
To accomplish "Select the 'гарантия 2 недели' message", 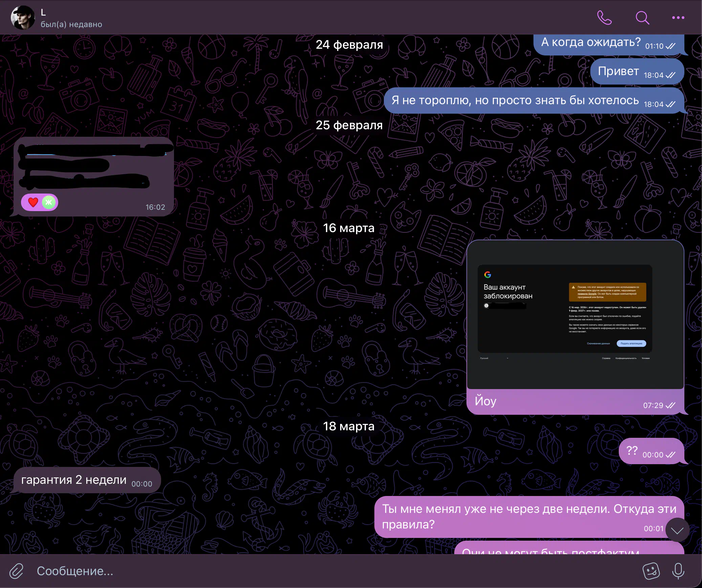I will [74, 480].
